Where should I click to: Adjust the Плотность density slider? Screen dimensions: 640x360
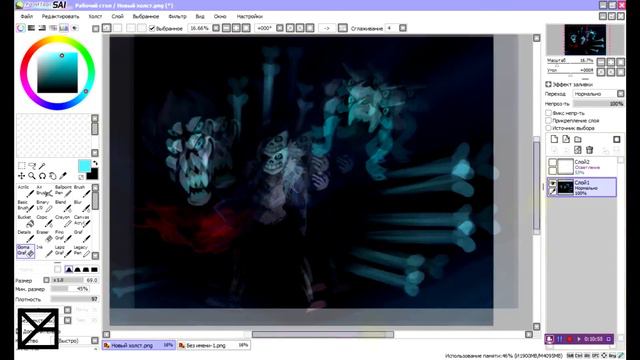[74, 299]
